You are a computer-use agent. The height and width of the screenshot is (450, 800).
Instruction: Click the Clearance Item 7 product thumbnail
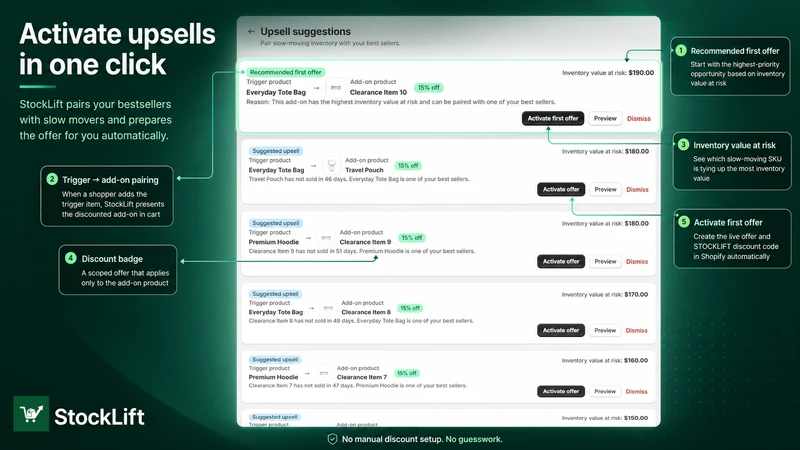coord(323,373)
